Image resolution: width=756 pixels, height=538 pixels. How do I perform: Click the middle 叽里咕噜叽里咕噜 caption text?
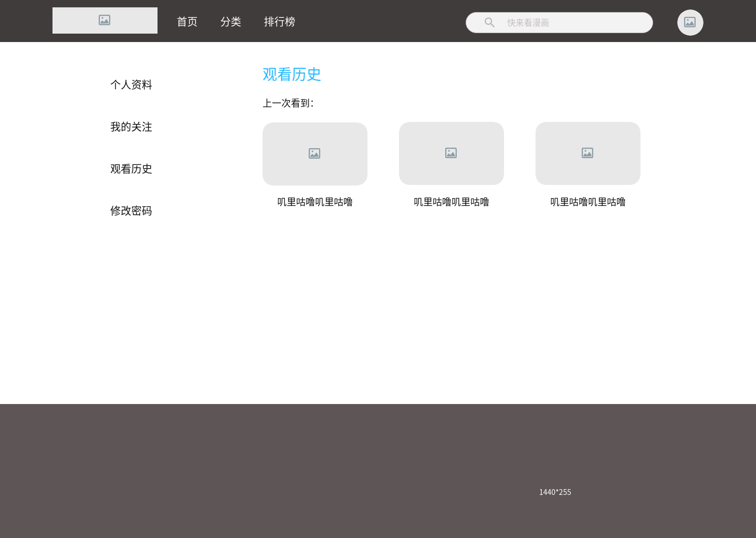pyautogui.click(x=451, y=201)
